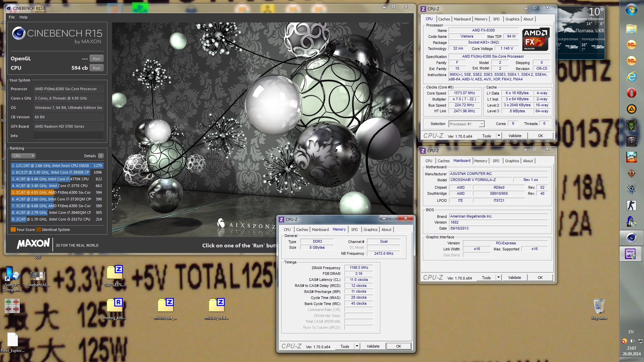Open the miuisu_v4.4 archive on desktop
The height and width of the screenshot is (362, 644).
point(216,309)
